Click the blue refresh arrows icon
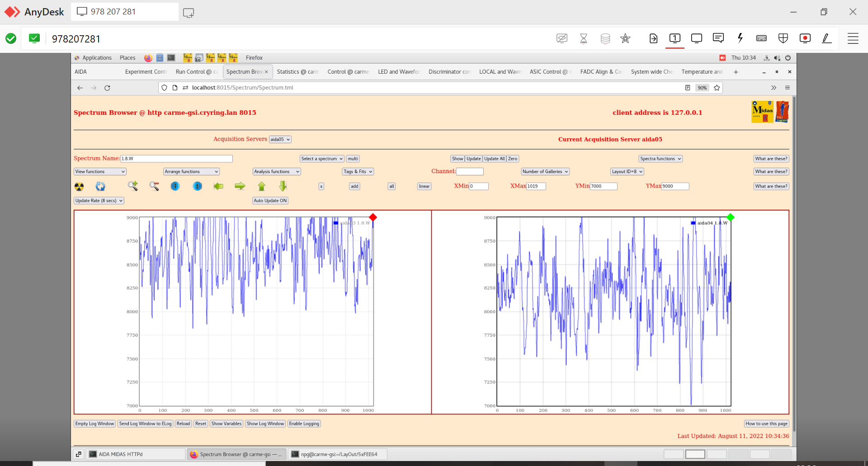The height and width of the screenshot is (466, 868). [x=100, y=186]
